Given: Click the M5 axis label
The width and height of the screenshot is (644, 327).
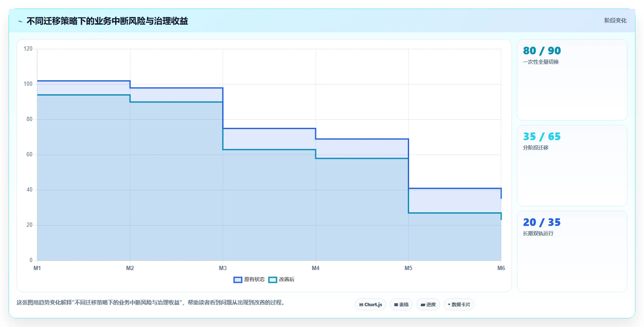Looking at the screenshot, I should [x=408, y=268].
